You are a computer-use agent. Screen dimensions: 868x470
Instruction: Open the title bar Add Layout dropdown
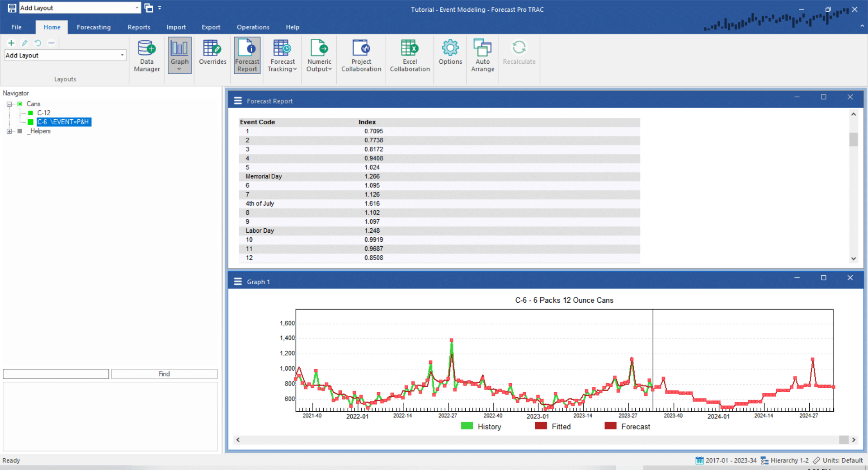tap(137, 8)
